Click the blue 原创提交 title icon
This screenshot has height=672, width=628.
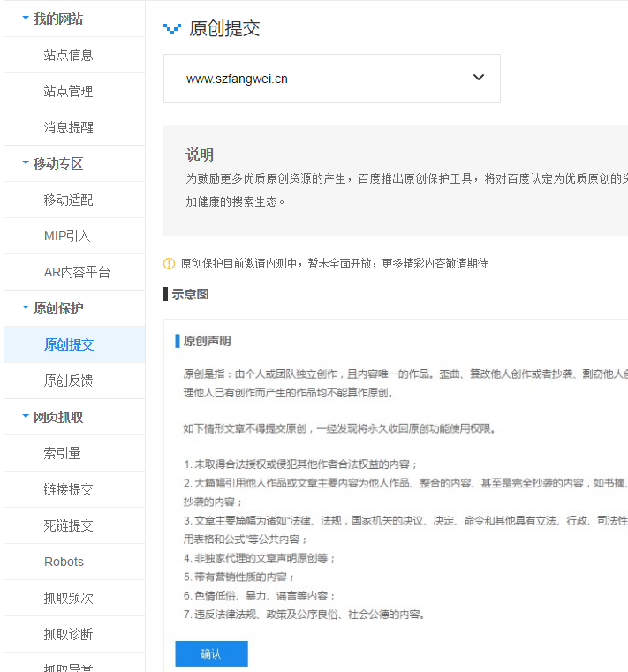click(x=172, y=29)
